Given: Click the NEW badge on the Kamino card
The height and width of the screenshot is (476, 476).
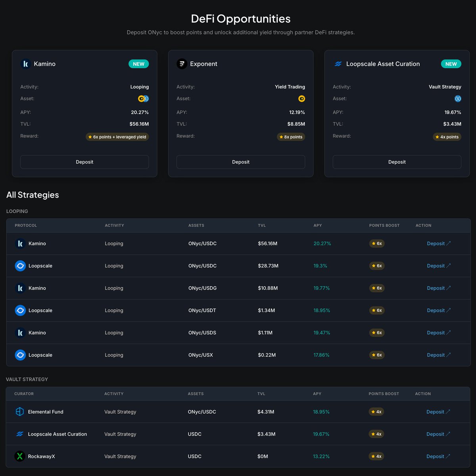Looking at the screenshot, I should [138, 64].
